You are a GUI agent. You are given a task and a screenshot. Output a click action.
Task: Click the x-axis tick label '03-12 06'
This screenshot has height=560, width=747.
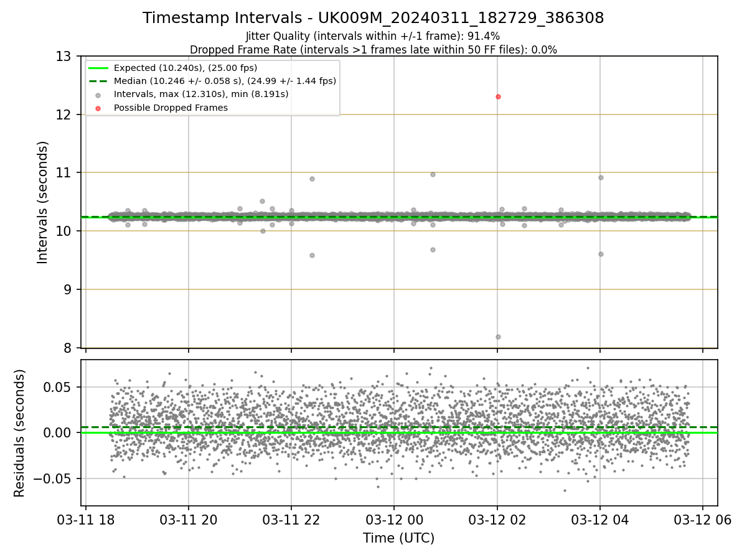click(703, 520)
